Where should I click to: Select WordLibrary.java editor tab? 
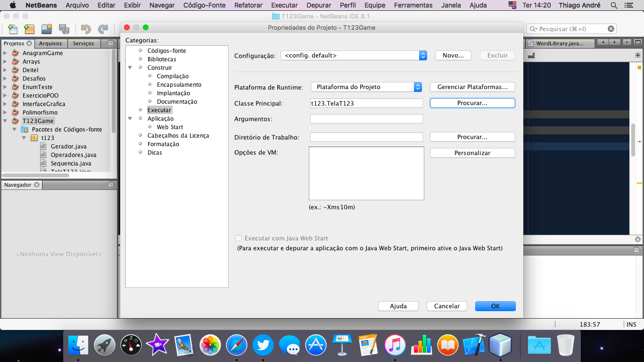point(560,43)
